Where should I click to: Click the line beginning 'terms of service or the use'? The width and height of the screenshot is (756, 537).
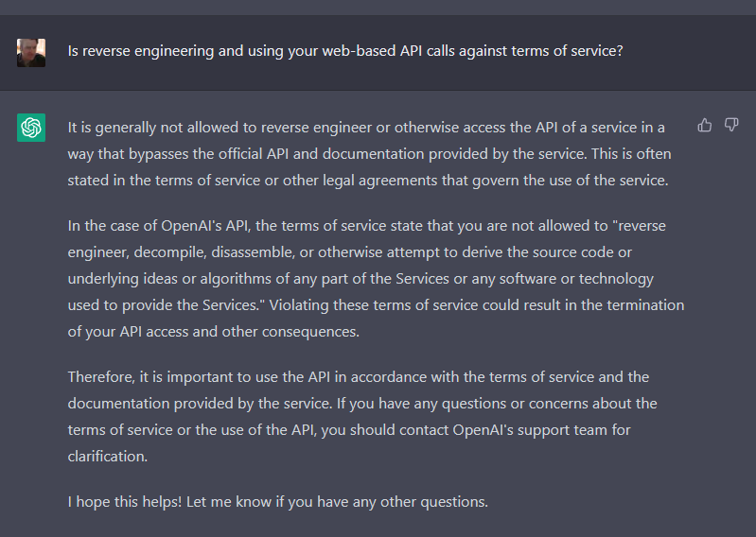click(349, 430)
